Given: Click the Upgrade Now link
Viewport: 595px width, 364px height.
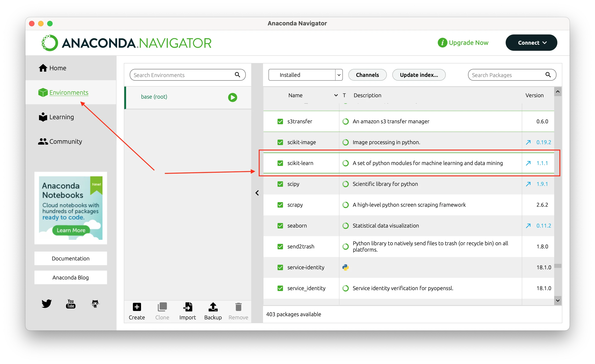Looking at the screenshot, I should (463, 43).
